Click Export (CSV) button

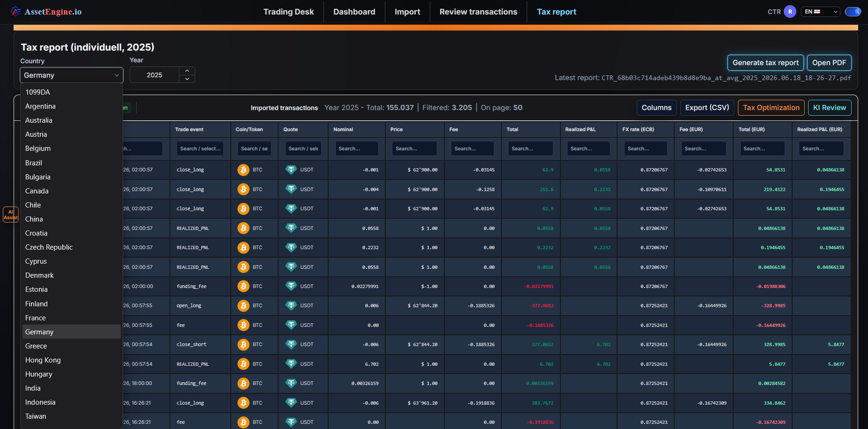click(x=707, y=108)
